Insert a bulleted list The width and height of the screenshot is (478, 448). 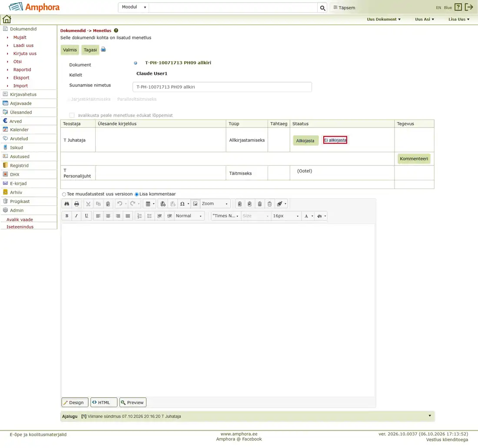tap(149, 216)
